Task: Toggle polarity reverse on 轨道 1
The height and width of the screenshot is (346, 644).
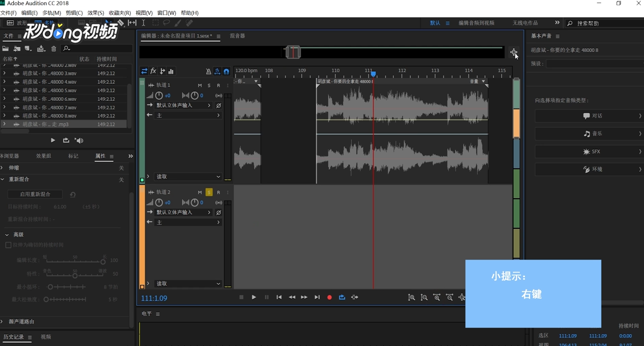Action: point(218,105)
